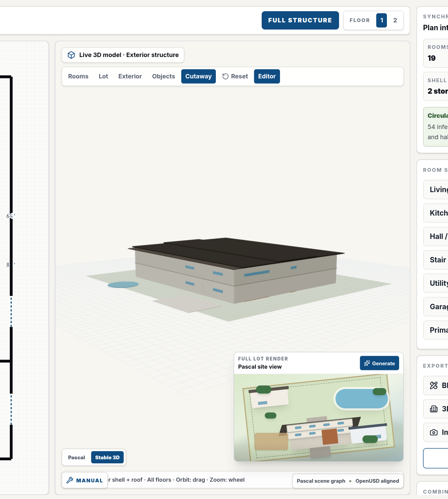Click the Live 3D model title badge

tap(123, 55)
